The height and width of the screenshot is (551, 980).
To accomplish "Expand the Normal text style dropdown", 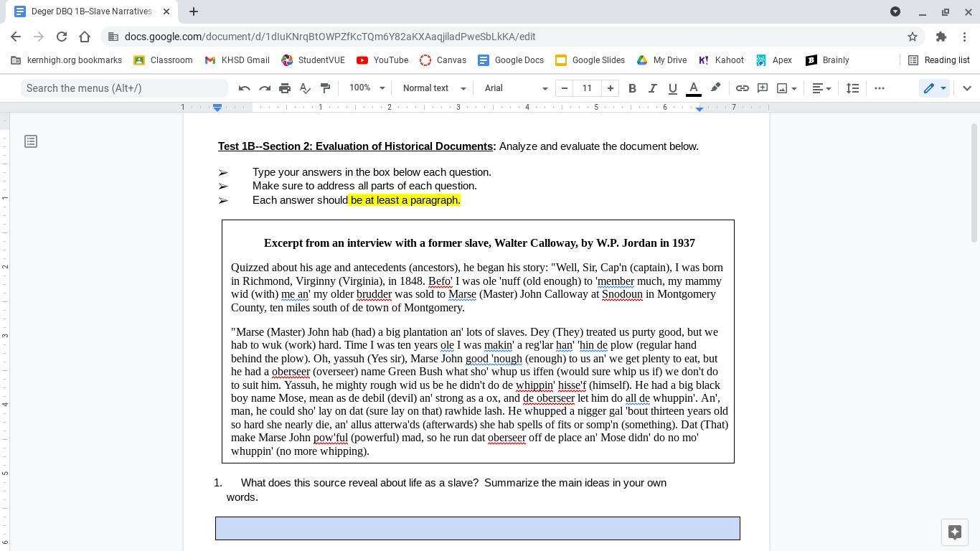I will click(x=434, y=88).
